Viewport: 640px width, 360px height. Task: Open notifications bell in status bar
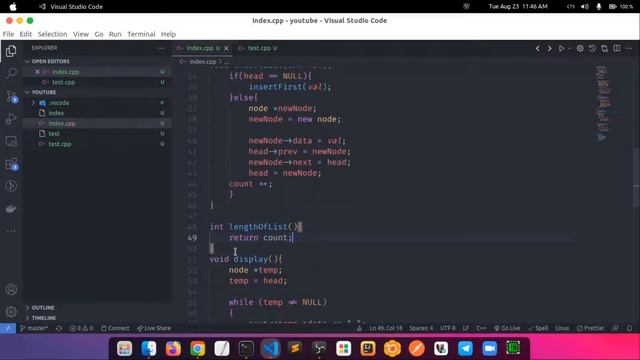point(629,328)
